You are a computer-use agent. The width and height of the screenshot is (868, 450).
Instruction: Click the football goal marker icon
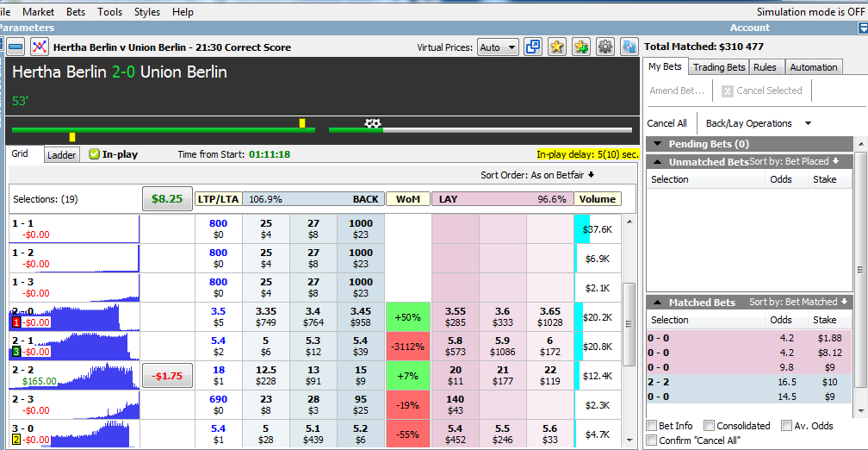tap(373, 123)
